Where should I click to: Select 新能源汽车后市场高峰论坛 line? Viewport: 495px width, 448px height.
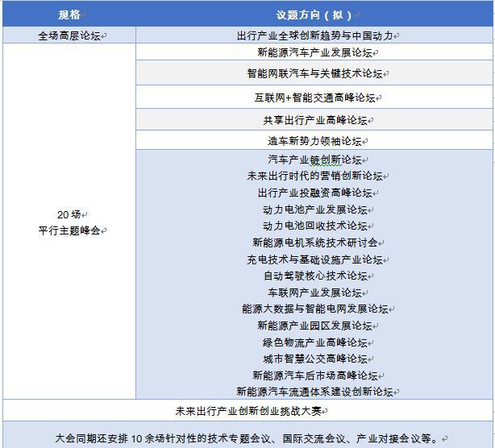pyautogui.click(x=314, y=375)
